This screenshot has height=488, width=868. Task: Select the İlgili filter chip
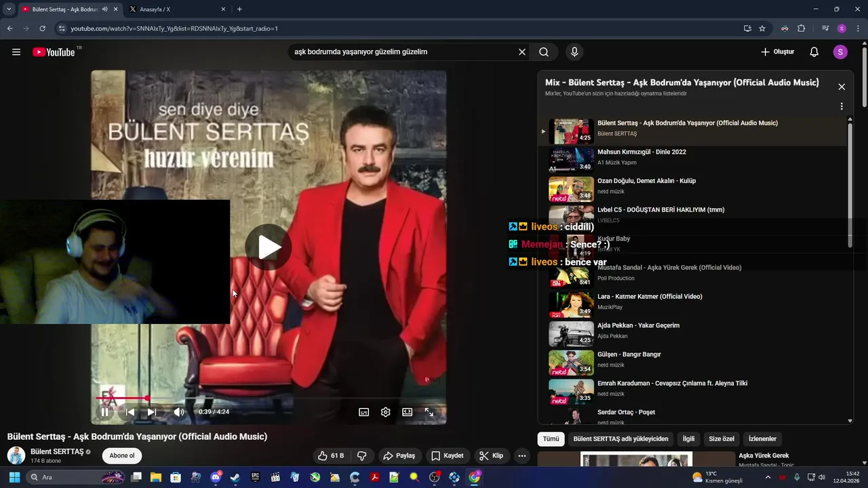pyautogui.click(x=688, y=439)
